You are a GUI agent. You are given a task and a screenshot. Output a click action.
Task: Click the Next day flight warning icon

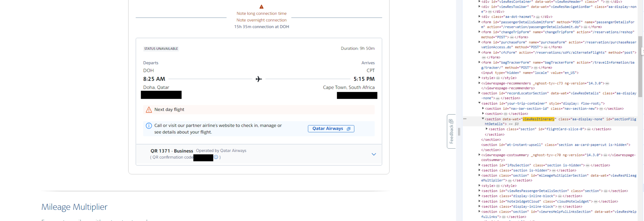[149, 110]
